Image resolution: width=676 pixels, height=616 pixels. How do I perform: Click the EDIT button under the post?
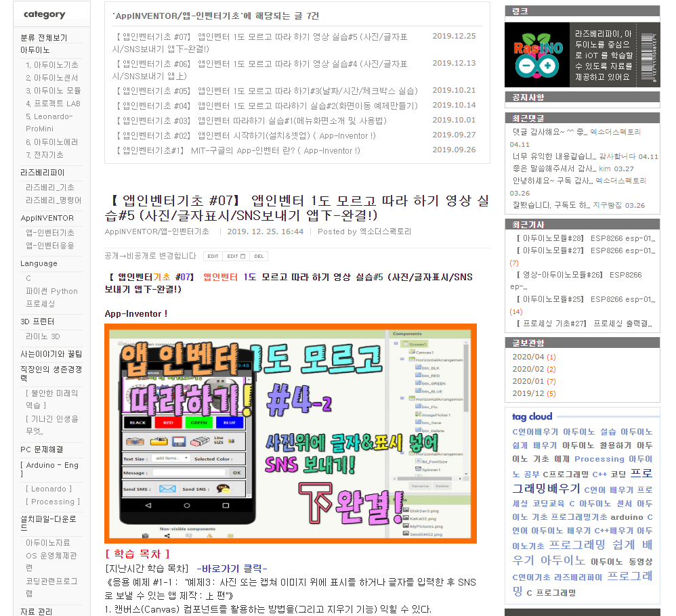213,257
